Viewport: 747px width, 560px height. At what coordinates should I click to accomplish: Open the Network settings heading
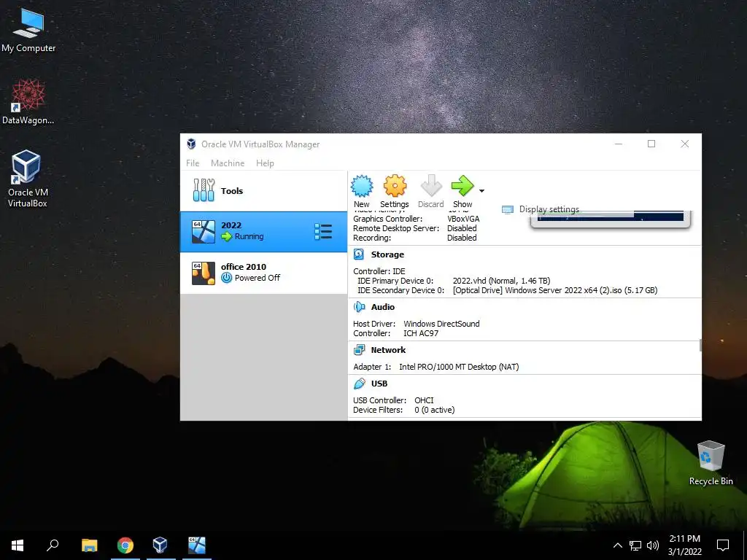pyautogui.click(x=388, y=350)
